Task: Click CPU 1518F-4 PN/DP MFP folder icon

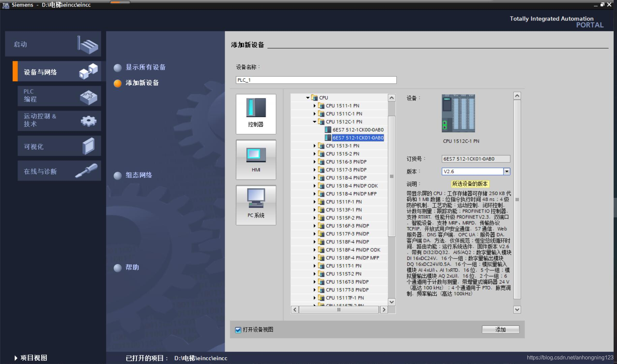Action: pyautogui.click(x=321, y=258)
